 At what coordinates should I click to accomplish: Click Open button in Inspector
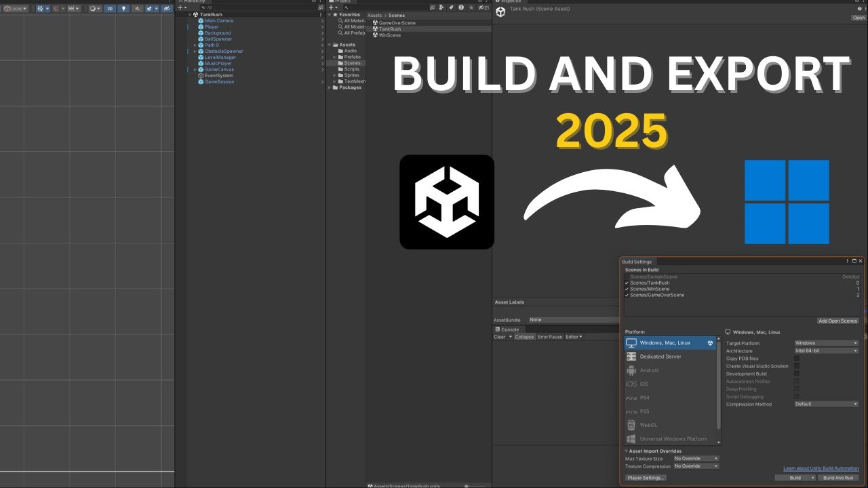[858, 18]
